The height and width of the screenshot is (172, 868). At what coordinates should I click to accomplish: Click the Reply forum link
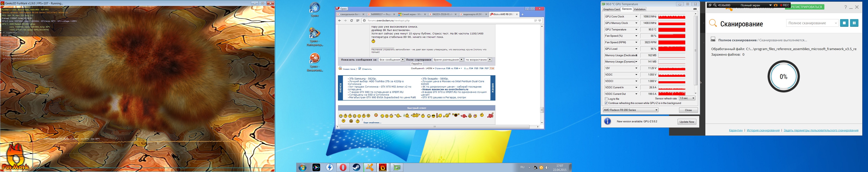pyautogui.click(x=367, y=69)
